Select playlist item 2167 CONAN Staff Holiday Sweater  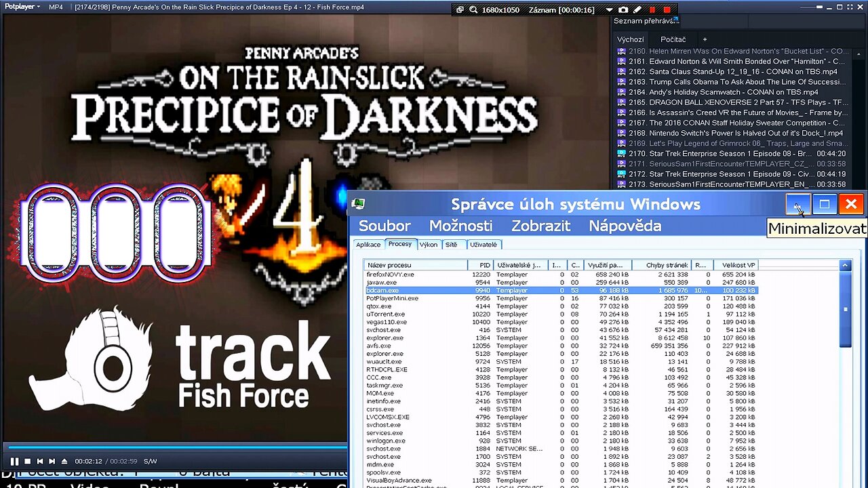pyautogui.click(x=731, y=123)
